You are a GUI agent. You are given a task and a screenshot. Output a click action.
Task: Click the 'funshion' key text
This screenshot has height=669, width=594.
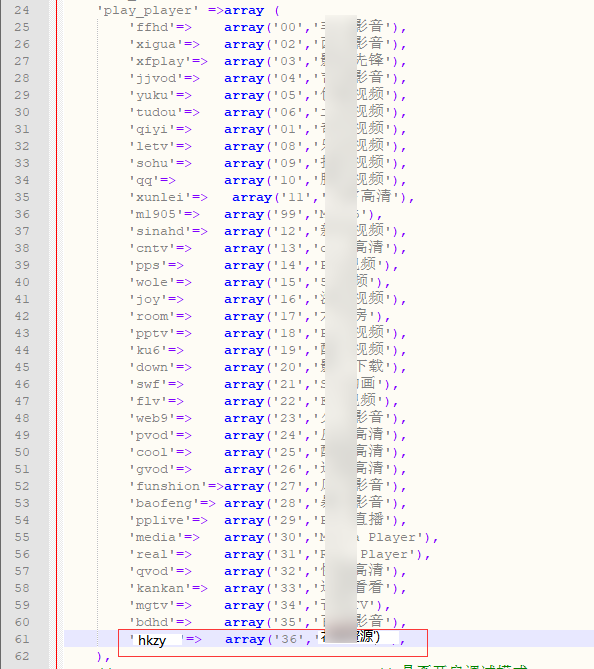[x=168, y=486]
